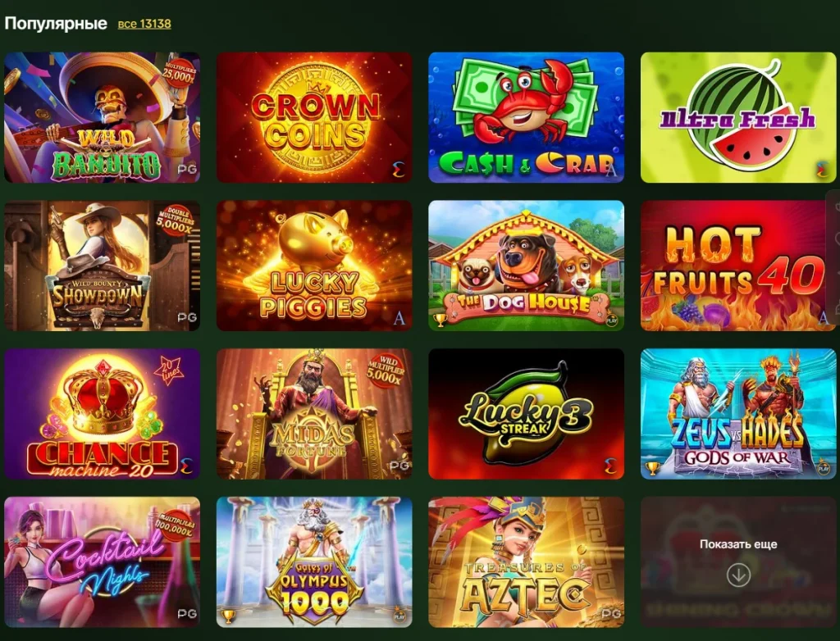Image resolution: width=840 pixels, height=641 pixels.
Task: Open Treasures of Aztec slot
Action: click(x=526, y=562)
